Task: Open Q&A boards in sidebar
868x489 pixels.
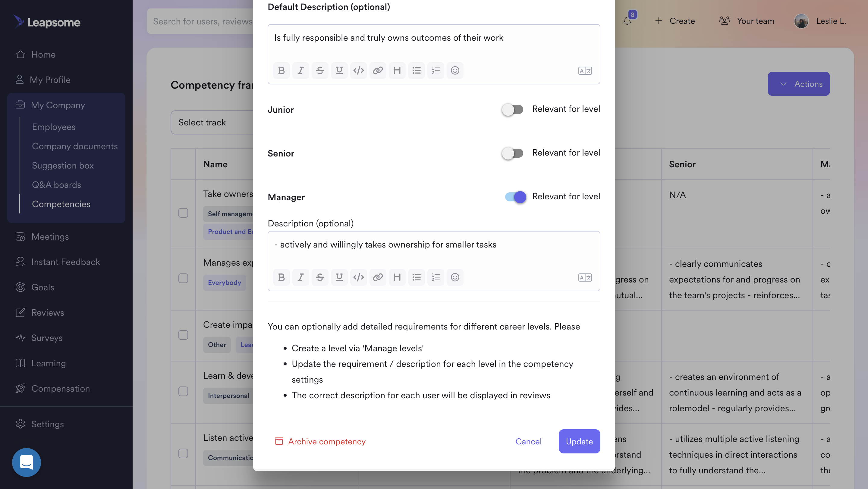Action: 56,185
